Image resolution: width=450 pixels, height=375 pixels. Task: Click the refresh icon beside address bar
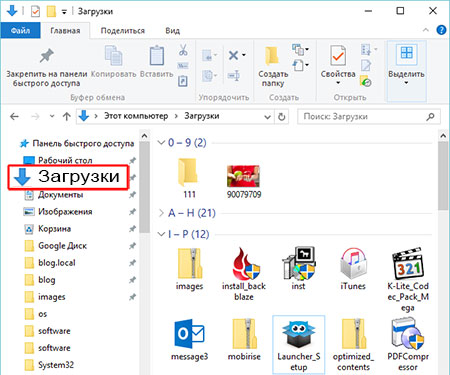(282, 117)
